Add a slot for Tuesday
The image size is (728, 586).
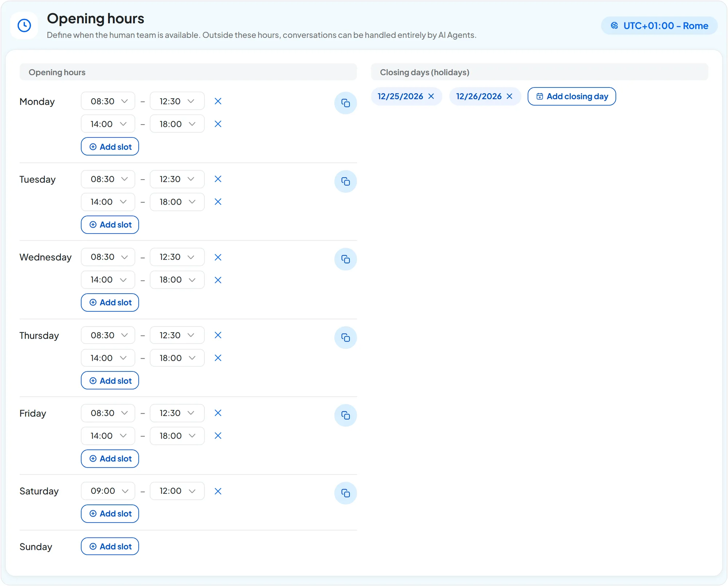pyautogui.click(x=110, y=225)
